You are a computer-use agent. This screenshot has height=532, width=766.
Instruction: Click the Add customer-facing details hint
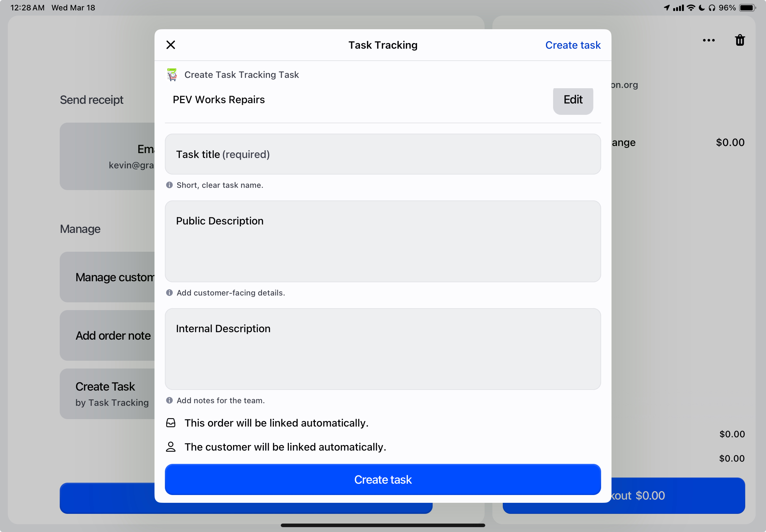pos(230,293)
